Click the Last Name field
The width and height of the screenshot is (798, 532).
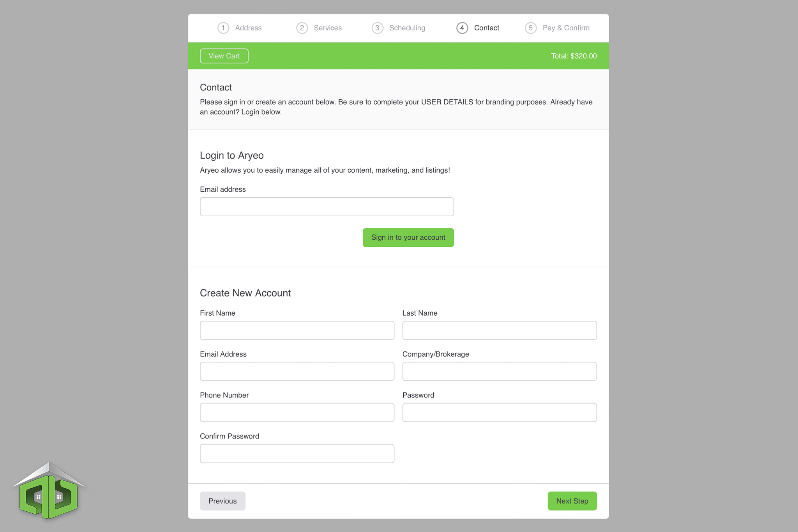coord(500,331)
